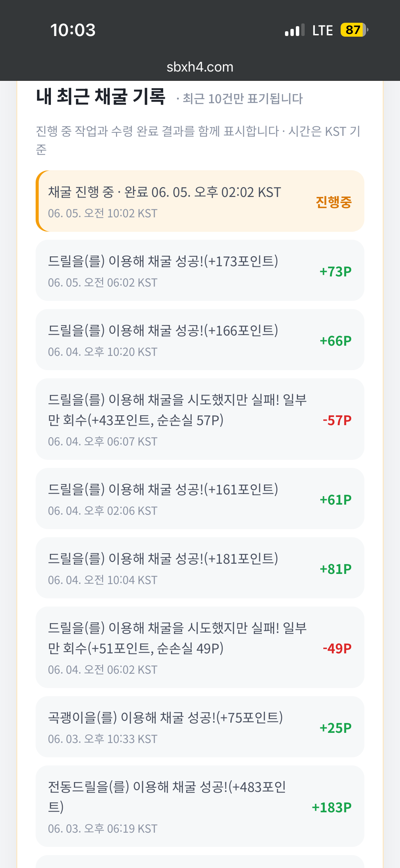The image size is (400, 868).
Task: Select the +166포인트 drill success record
Action: coord(200,340)
